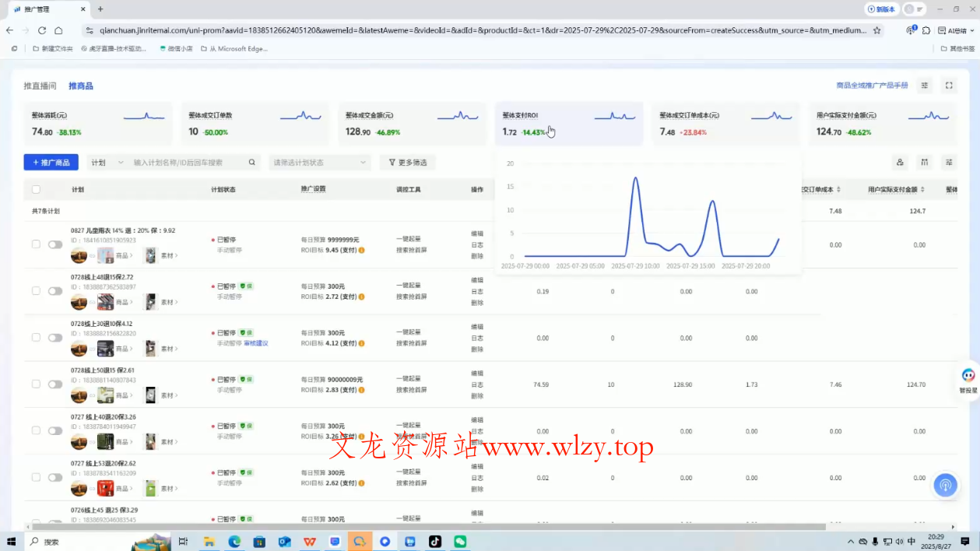Viewport: 980px width, 551px height.
Task: Switch to the 推直播间 tab
Action: [40, 86]
